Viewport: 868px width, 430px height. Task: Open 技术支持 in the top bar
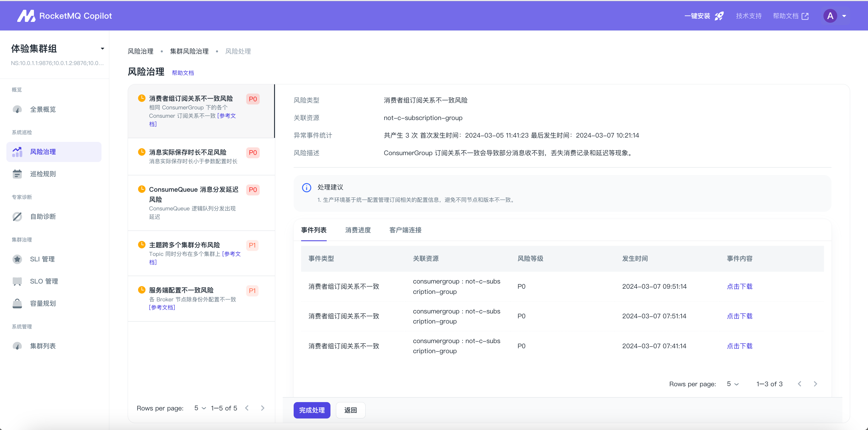point(749,16)
